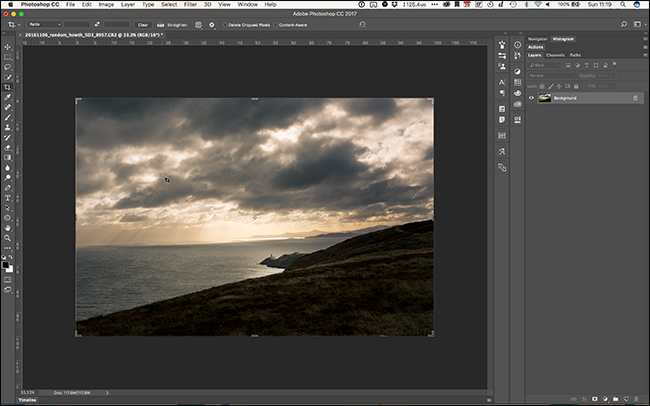The image size is (650, 406).
Task: Click the Straighten tool icon in options bar
Action: 159,24
